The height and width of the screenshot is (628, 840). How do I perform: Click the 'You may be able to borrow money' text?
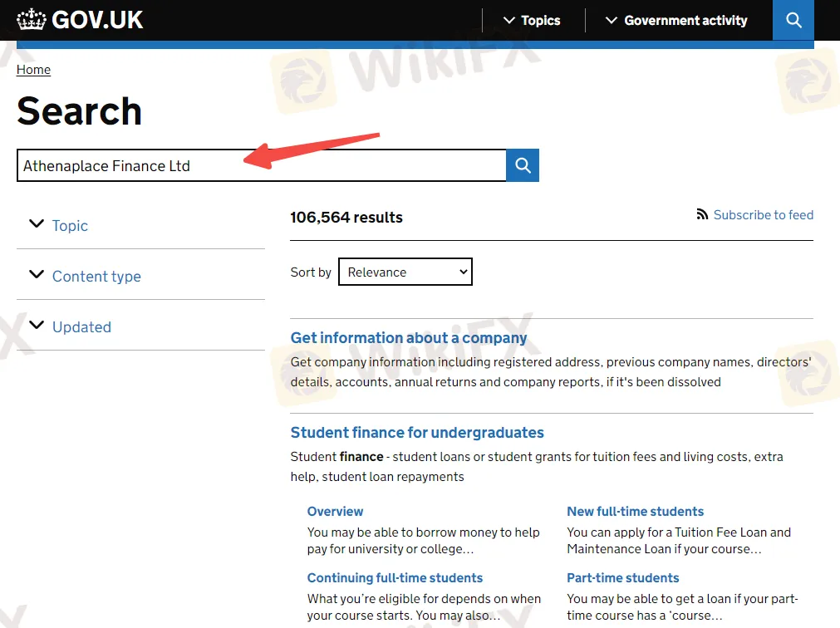pos(423,541)
